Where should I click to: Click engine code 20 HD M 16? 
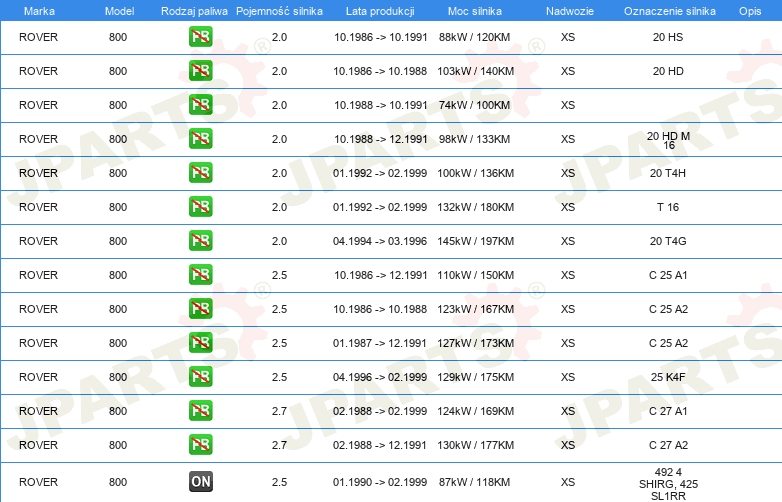pyautogui.click(x=668, y=141)
